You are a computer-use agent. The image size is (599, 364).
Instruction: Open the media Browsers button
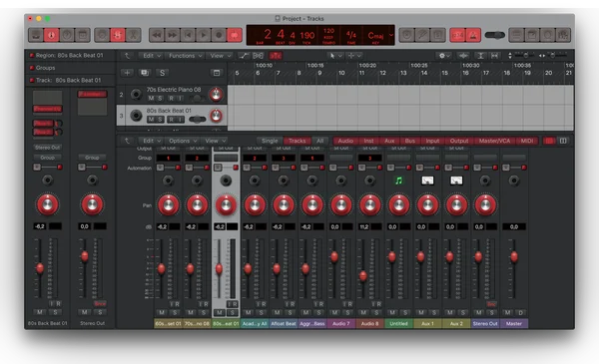(x=563, y=35)
